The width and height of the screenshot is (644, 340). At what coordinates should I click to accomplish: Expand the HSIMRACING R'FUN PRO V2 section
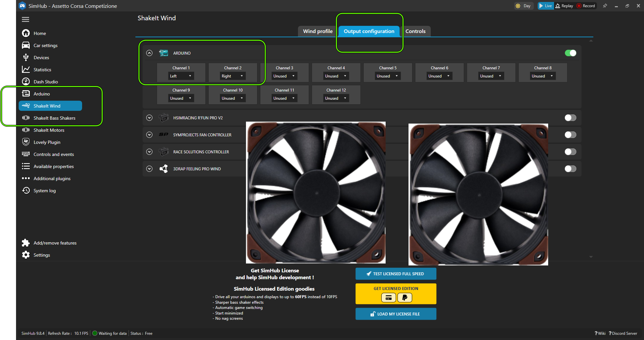(149, 118)
